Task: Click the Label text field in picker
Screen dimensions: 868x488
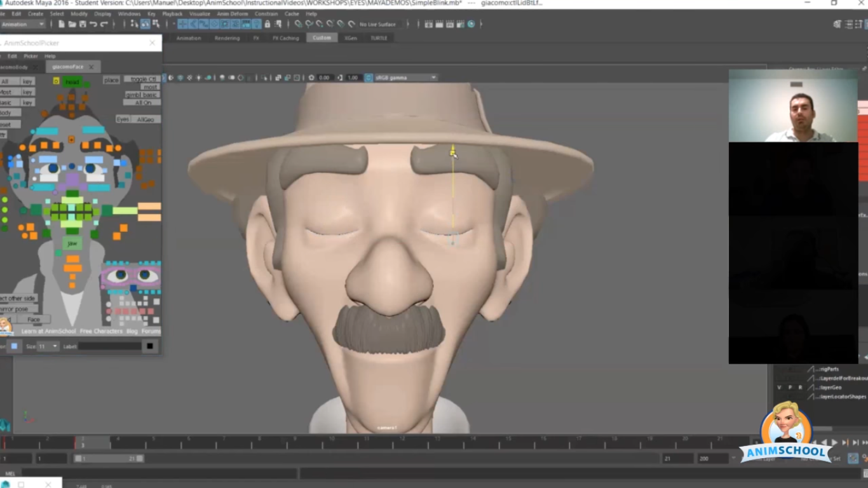Action: 109,346
